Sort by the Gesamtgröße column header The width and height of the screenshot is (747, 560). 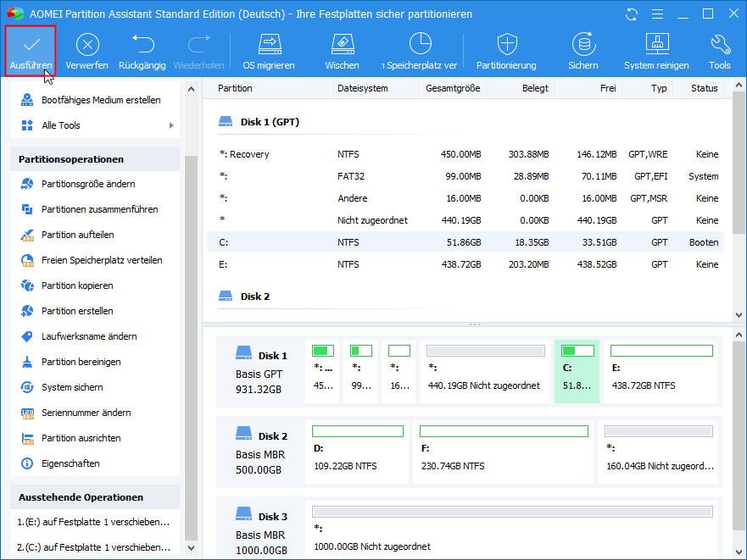(453, 88)
